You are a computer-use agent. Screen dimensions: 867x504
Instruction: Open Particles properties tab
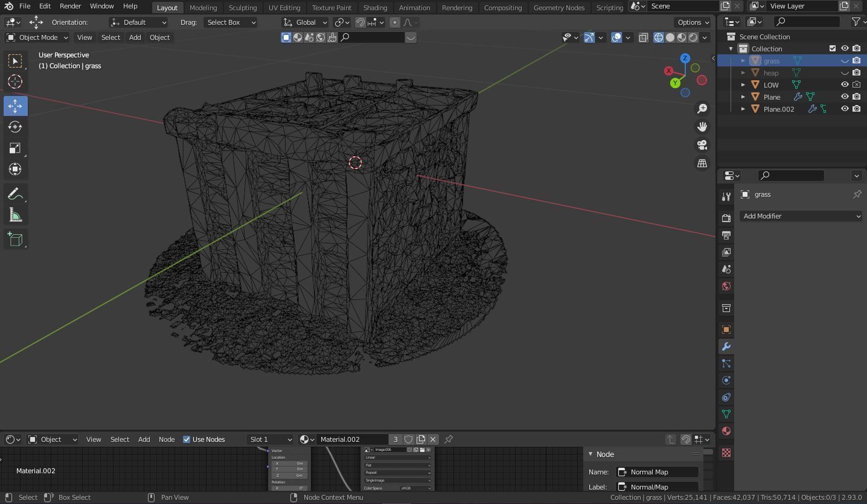pyautogui.click(x=726, y=363)
